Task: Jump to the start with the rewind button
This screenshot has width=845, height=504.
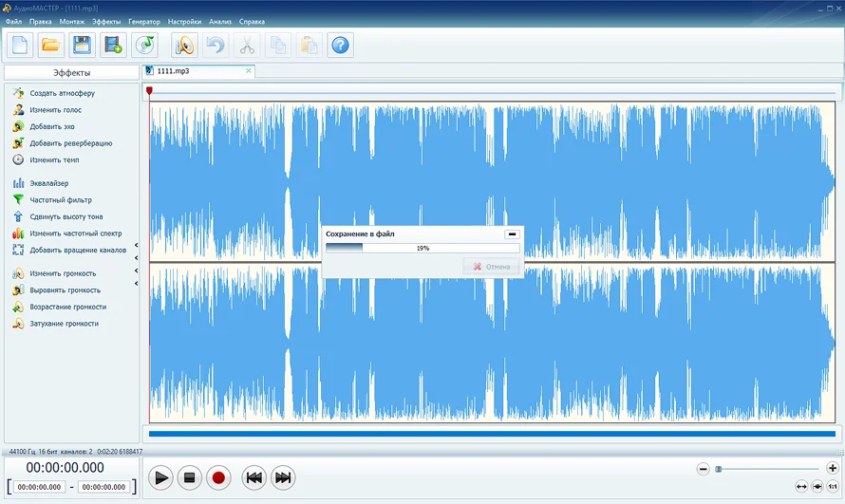Action: click(254, 477)
